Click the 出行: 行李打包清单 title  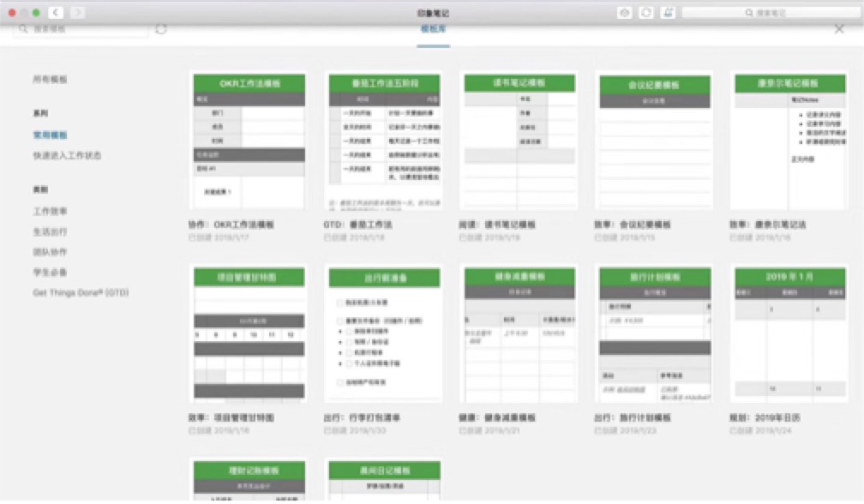[x=362, y=417]
